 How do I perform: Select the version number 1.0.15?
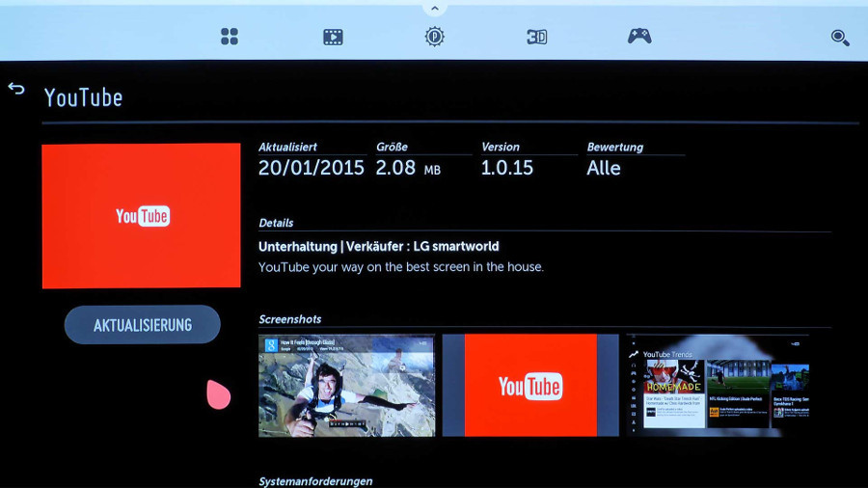tap(507, 168)
